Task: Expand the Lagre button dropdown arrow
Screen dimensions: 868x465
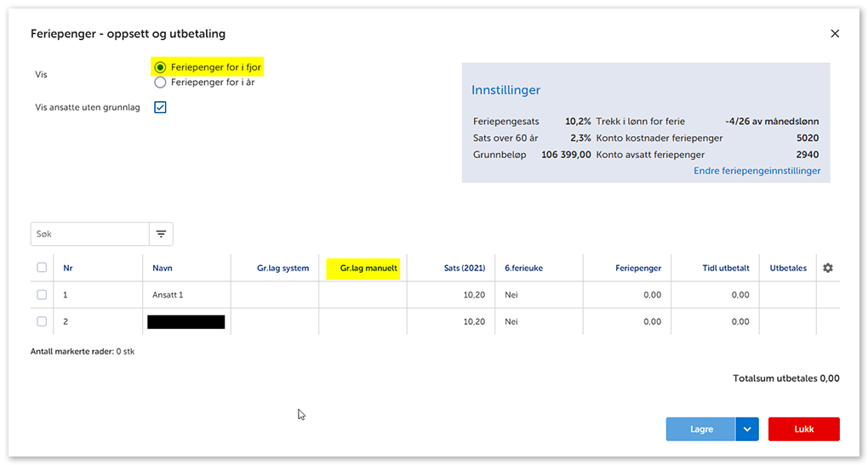Action: pyautogui.click(x=746, y=429)
